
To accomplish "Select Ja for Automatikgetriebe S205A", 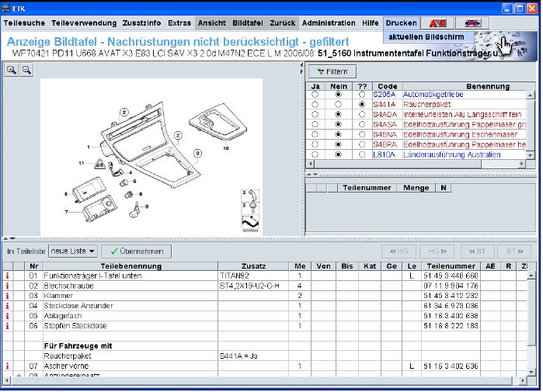I will 315,94.
